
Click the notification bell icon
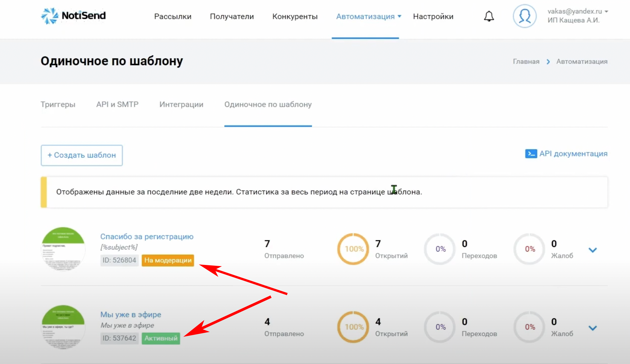pyautogui.click(x=489, y=16)
